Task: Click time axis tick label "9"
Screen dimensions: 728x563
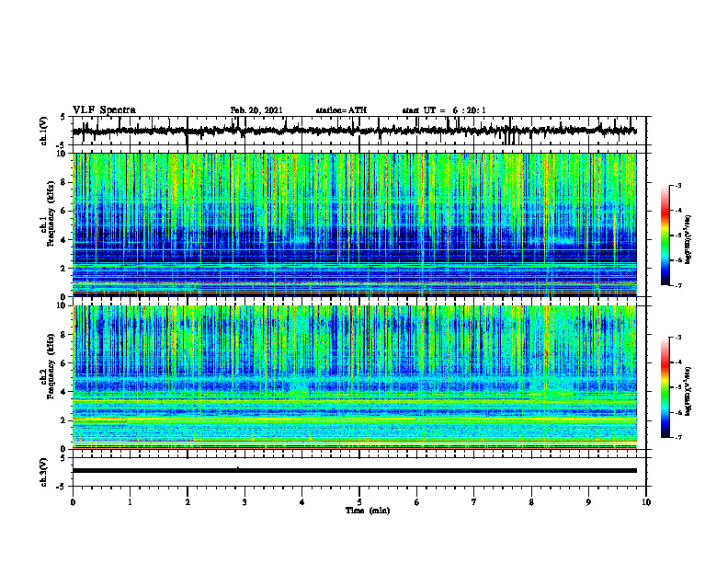Action: coord(588,502)
